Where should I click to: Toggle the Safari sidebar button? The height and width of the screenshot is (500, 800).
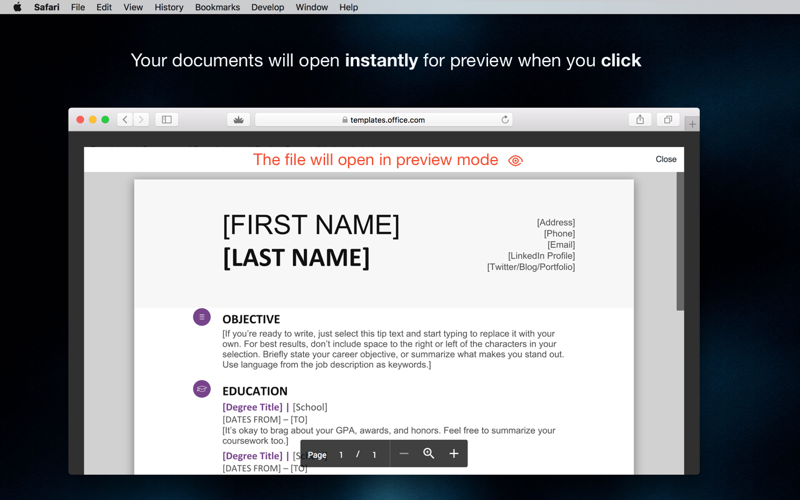167,120
